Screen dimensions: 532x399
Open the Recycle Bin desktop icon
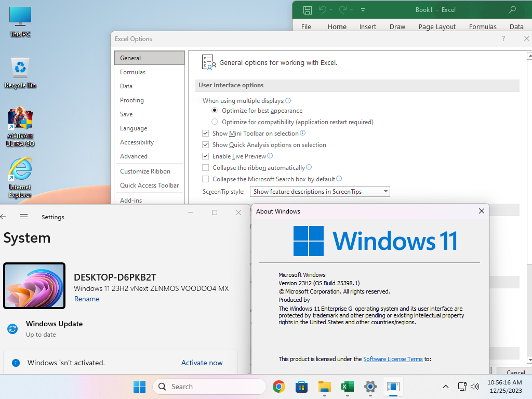click(x=20, y=73)
